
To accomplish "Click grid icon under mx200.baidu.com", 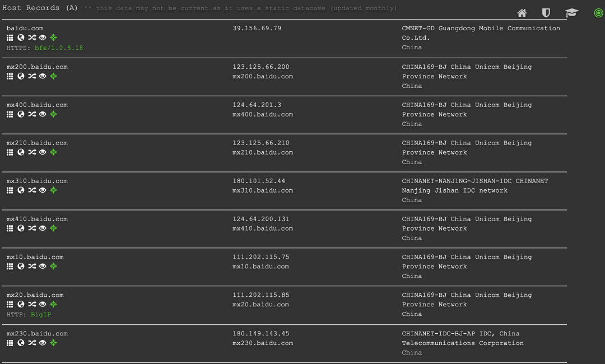I will pyautogui.click(x=10, y=76).
